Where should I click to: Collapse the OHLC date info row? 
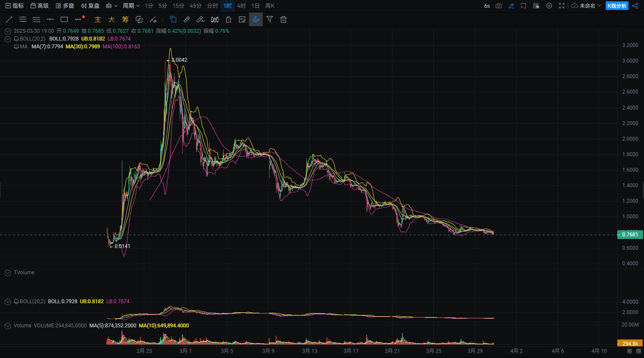[7, 31]
